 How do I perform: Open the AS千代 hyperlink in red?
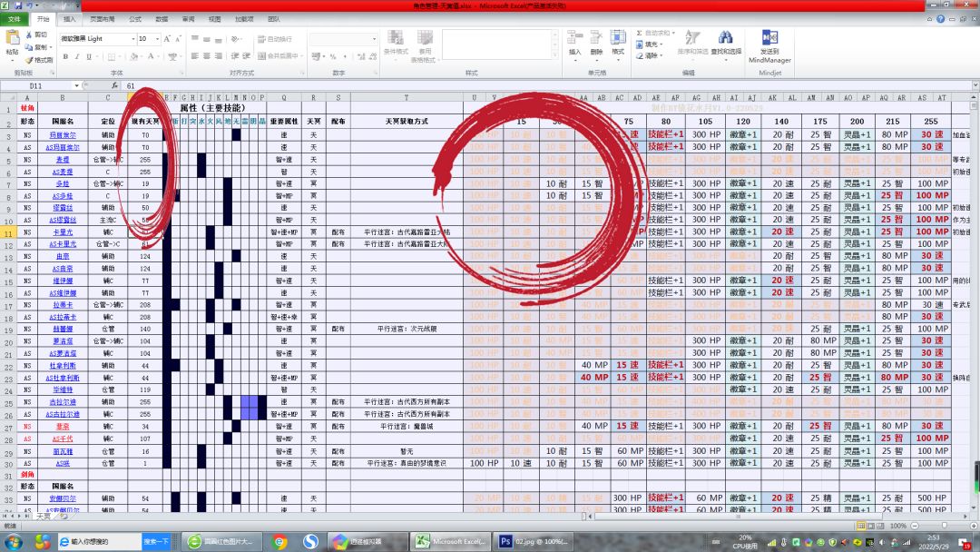(63, 439)
